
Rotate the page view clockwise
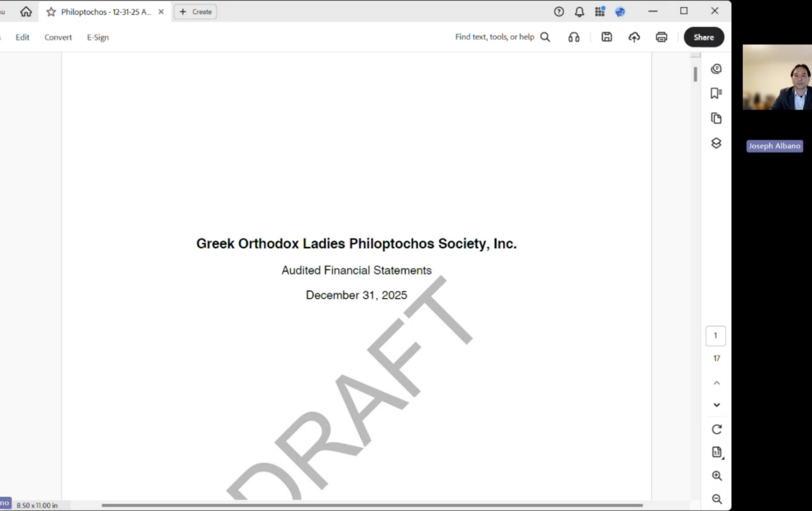click(x=717, y=429)
